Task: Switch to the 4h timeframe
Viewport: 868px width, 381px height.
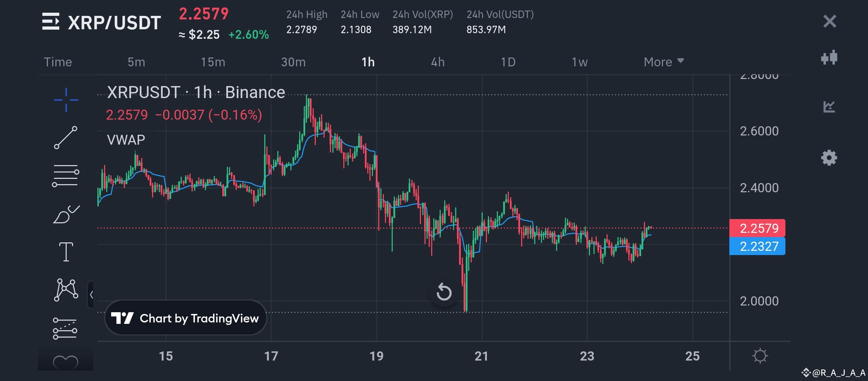Action: pos(438,62)
